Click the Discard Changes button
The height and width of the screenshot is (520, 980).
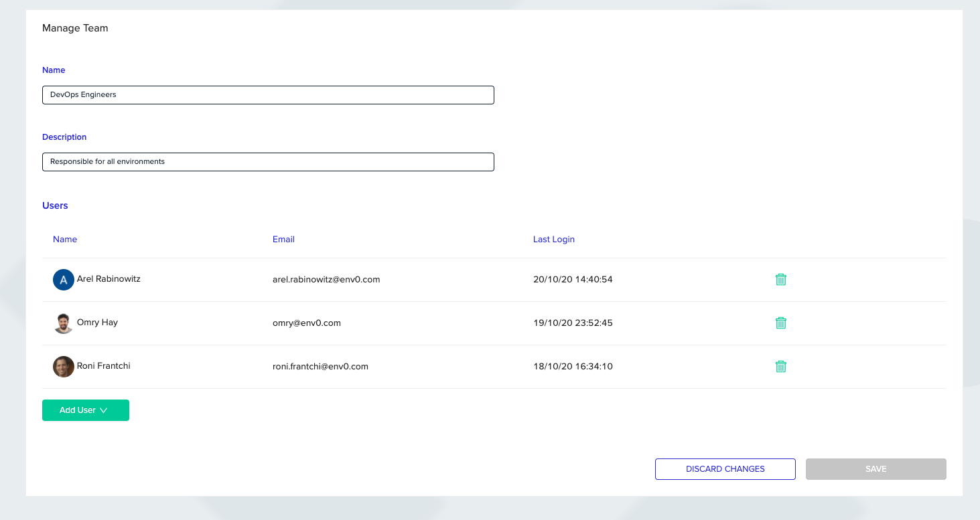(725, 469)
